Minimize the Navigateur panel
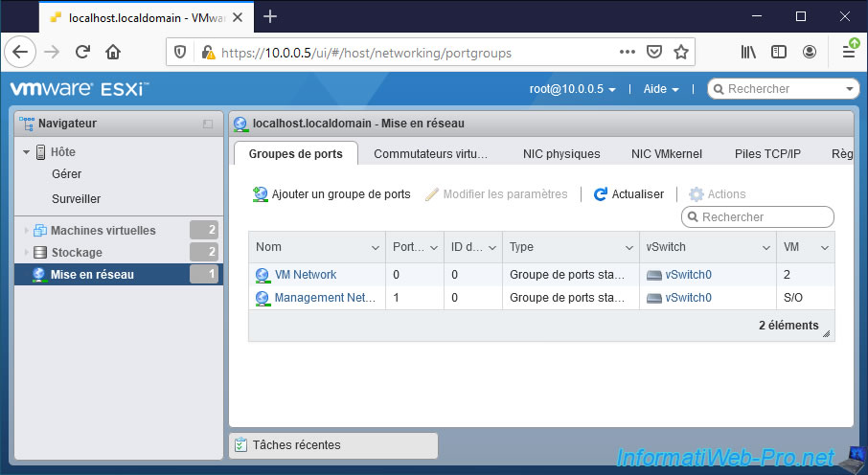Image resolution: width=868 pixels, height=475 pixels. pos(208,124)
